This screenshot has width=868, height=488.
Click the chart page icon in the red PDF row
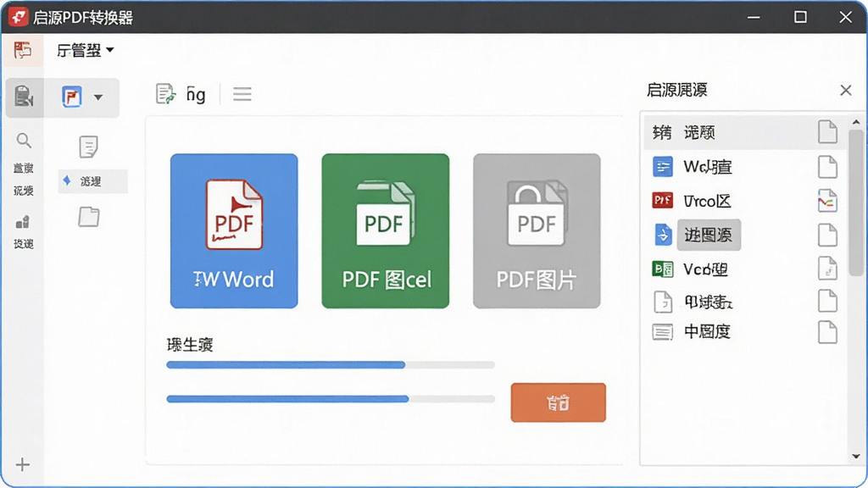pos(827,201)
